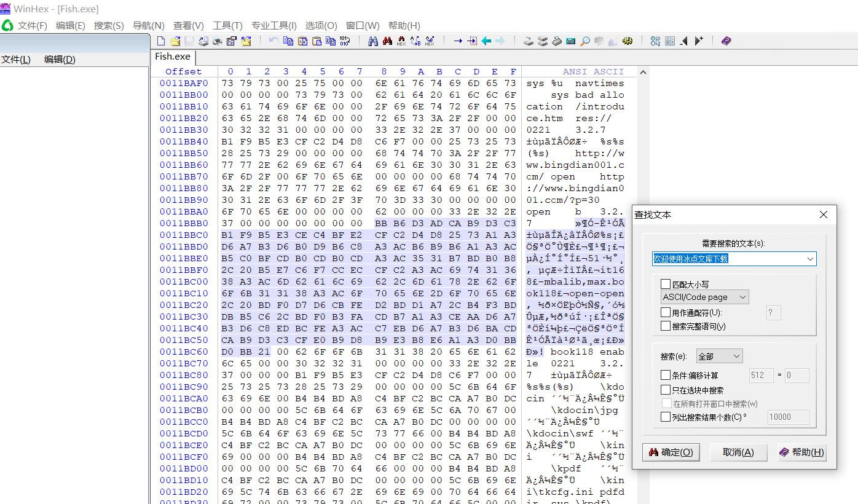
Task: Click the 10000 results count field
Action: [x=789, y=417]
